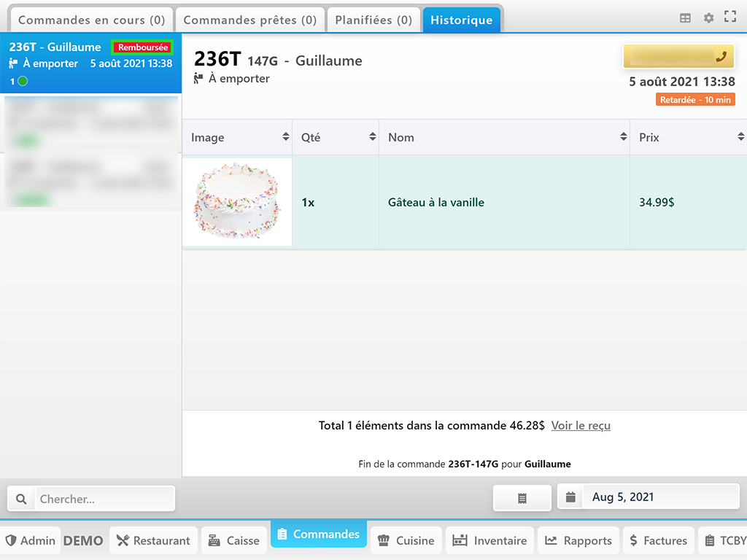747x560 pixels.
Task: Open Cuisine from the bottom bar
Action: [406, 540]
